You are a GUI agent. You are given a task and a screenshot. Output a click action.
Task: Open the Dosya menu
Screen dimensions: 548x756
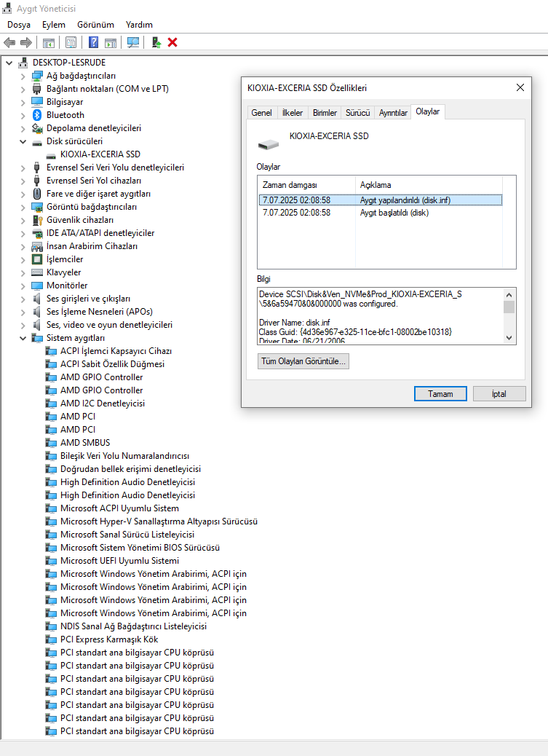tap(19, 25)
